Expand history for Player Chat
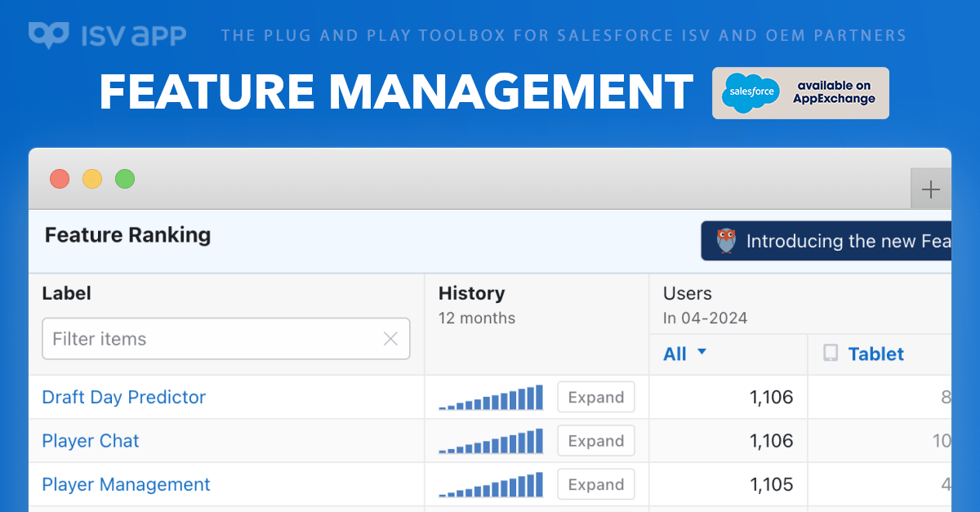Screen dimensions: 980x512 tap(596, 441)
